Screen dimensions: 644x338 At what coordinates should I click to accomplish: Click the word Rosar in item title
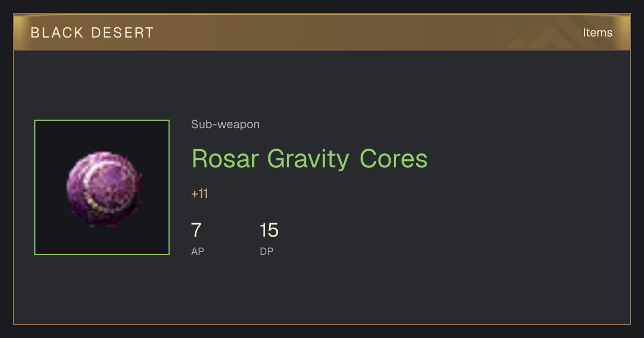[x=225, y=159]
